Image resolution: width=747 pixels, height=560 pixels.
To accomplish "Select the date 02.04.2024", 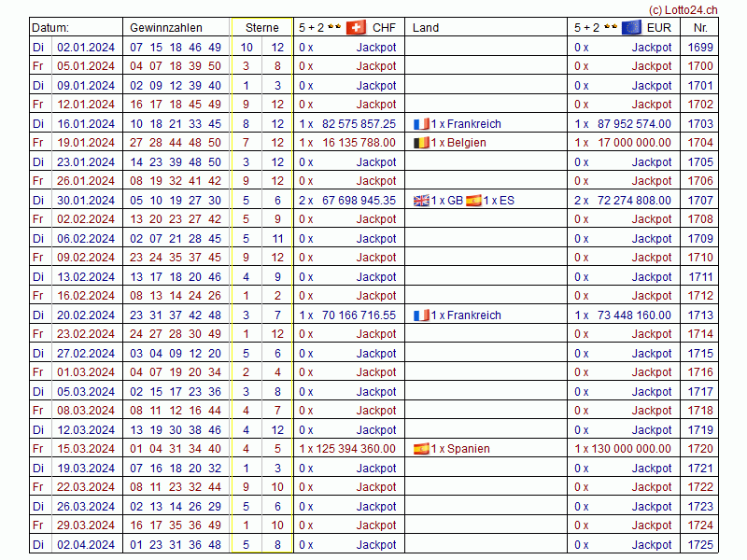I will click(86, 545).
